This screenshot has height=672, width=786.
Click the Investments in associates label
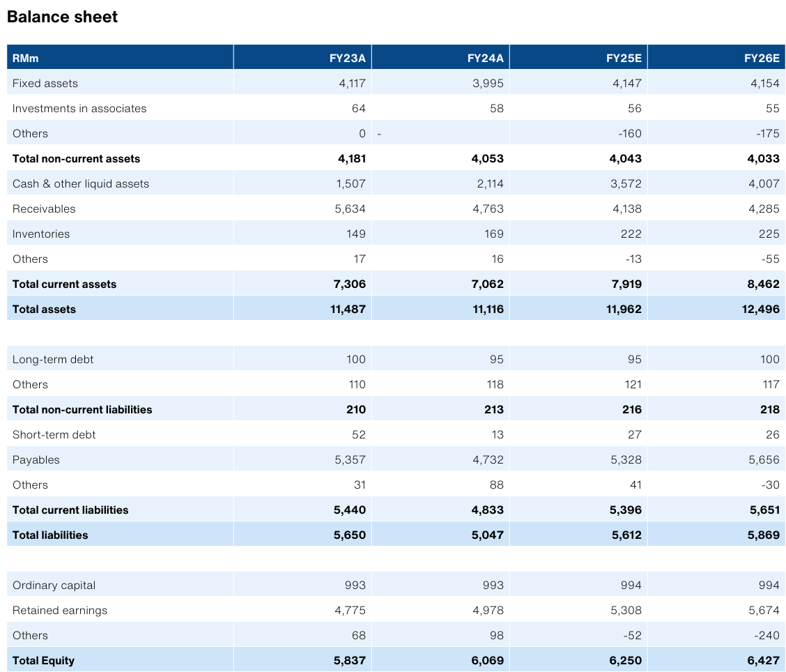point(79,108)
